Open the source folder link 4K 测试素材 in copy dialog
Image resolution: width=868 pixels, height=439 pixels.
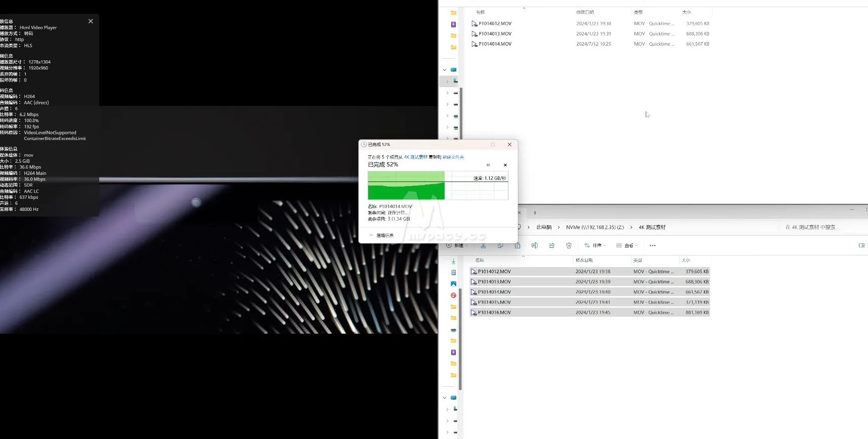click(415, 157)
